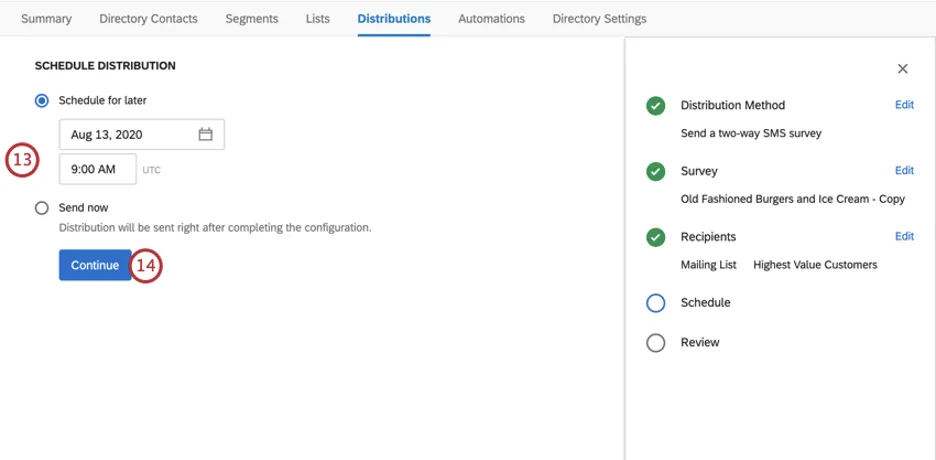The height and width of the screenshot is (460, 936).
Task: Open the Automations tab
Action: coord(491,19)
